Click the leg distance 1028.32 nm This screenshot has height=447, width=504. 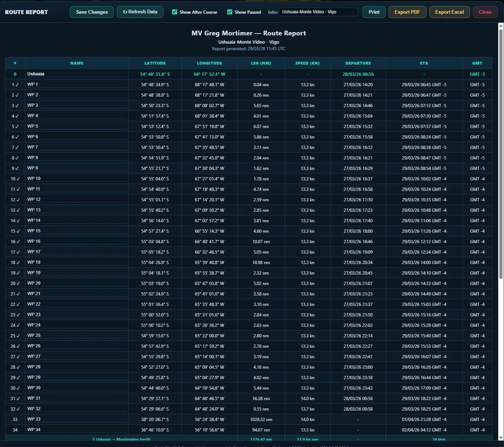pos(261,420)
